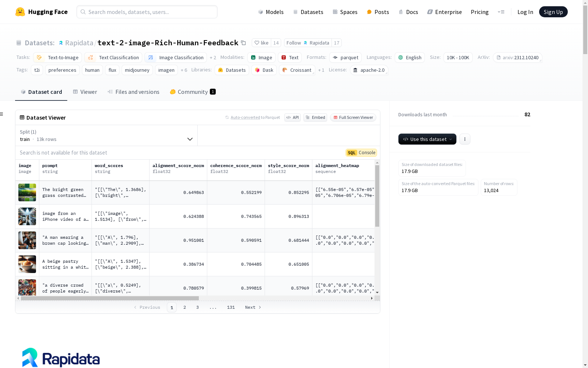This screenshot has width=588, height=368.
Task: Open the three-dot options menu beside Use this dataset
Action: click(x=465, y=139)
